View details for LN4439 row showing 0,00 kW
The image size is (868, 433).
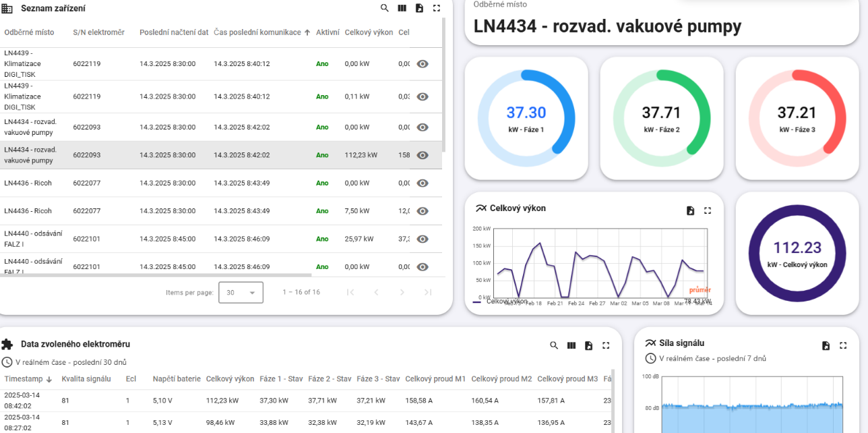pos(423,64)
